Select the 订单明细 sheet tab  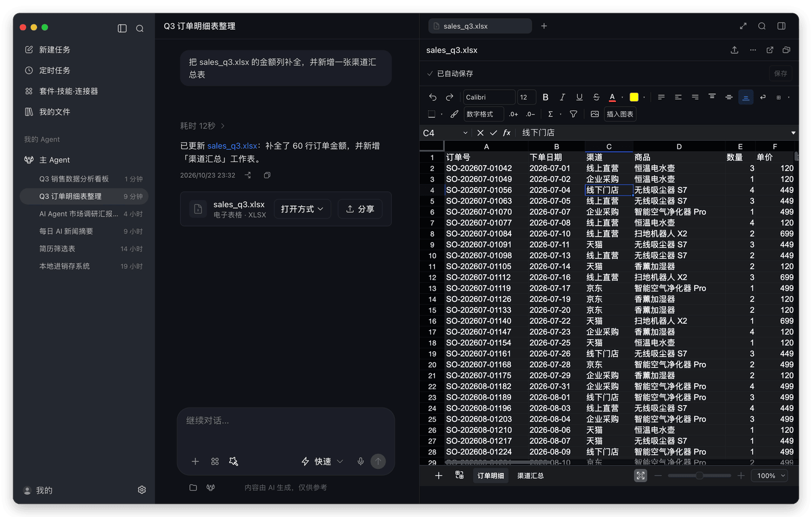(491, 476)
